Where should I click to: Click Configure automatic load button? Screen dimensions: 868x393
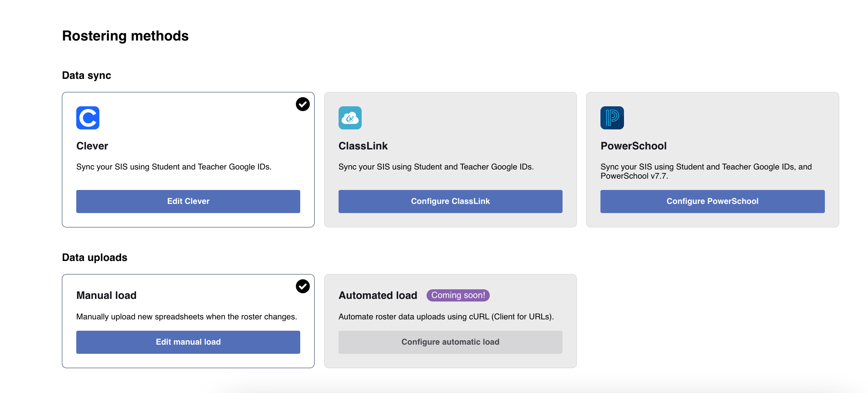coord(450,342)
